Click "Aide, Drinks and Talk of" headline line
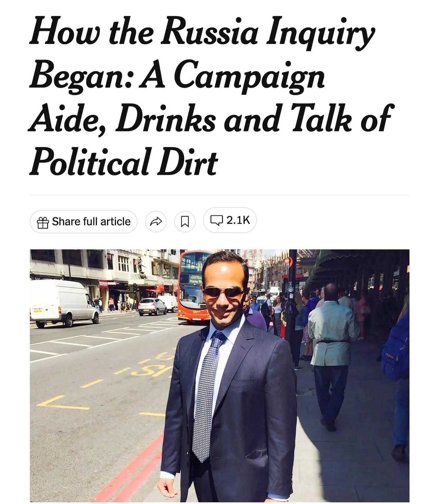 point(210,118)
